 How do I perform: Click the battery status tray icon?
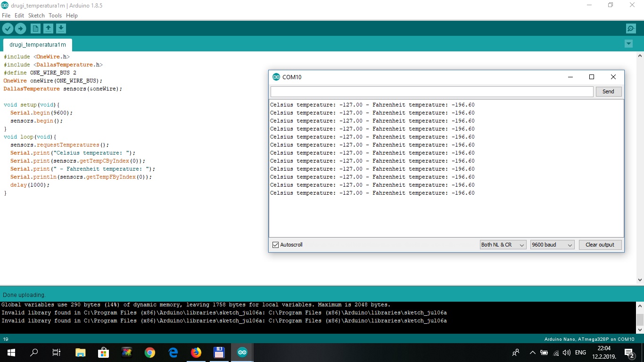pos(544,353)
